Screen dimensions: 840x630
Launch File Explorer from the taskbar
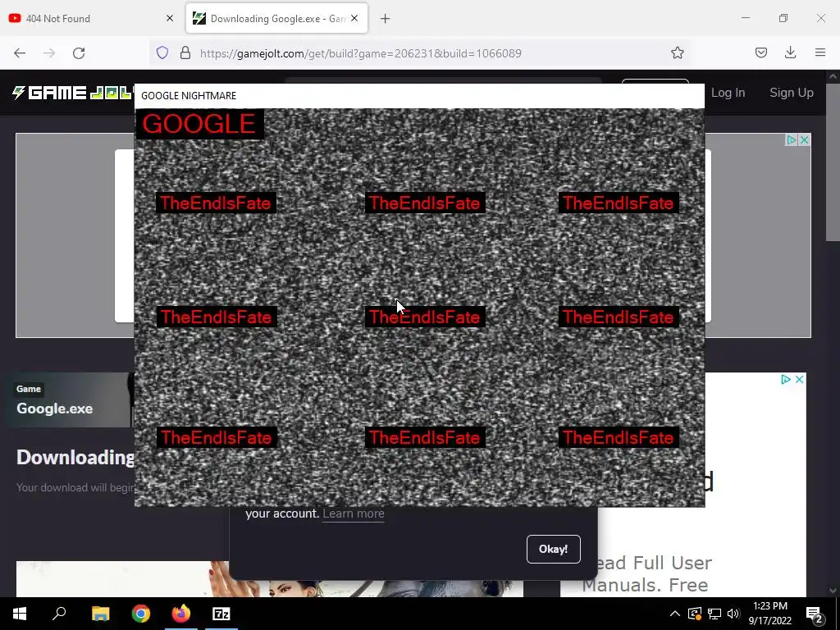(100, 614)
